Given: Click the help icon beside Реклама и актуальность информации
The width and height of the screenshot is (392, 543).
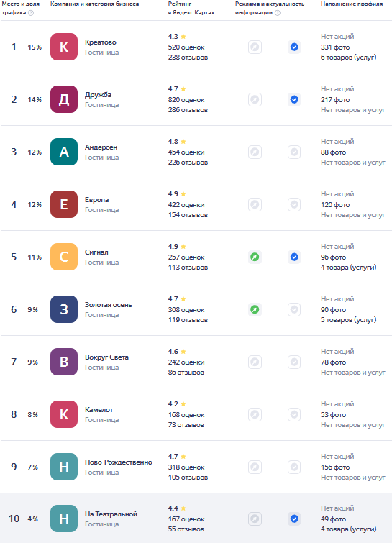Looking at the screenshot, I should tap(278, 13).
